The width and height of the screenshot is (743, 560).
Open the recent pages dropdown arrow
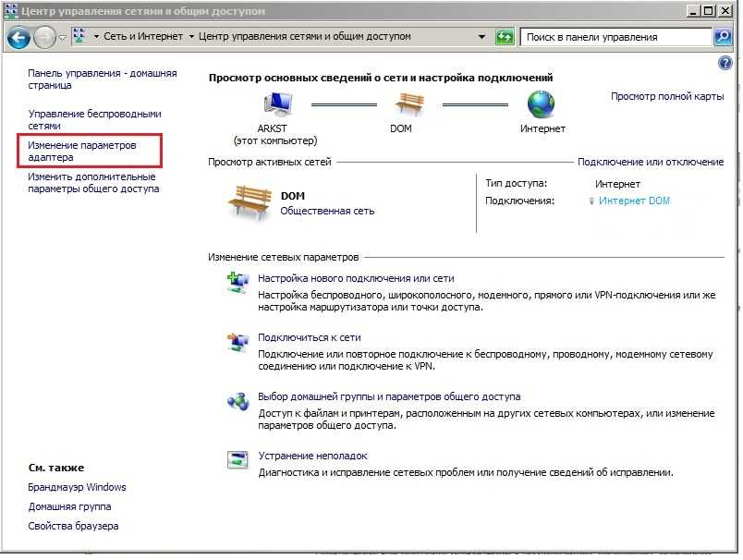coord(62,37)
